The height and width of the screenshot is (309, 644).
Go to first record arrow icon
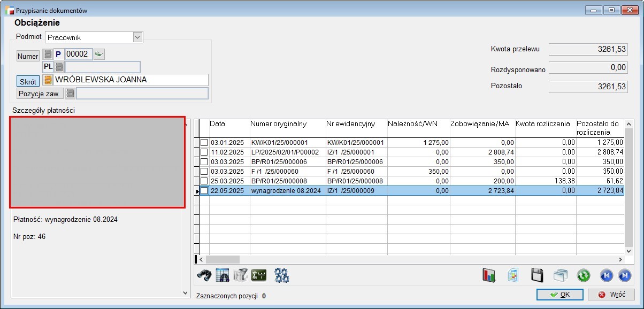click(x=607, y=275)
